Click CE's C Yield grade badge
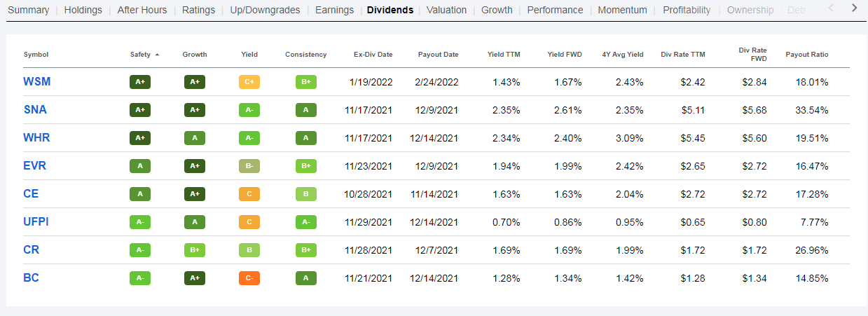Image resolution: width=868 pixels, height=316 pixels. pos(249,194)
